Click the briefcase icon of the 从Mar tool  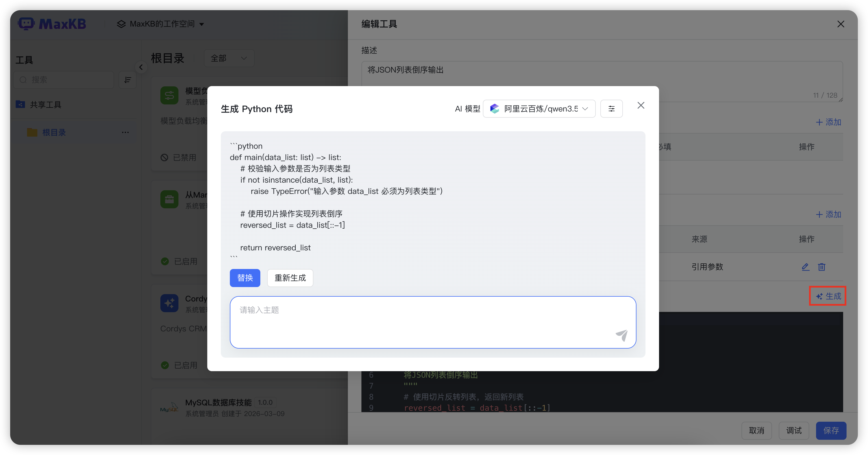click(x=169, y=199)
